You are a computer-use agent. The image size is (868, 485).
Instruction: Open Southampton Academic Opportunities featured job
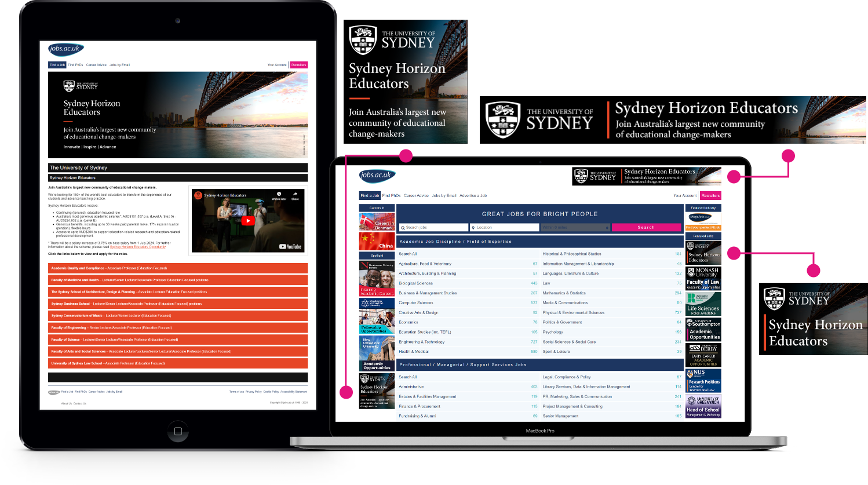[703, 329]
